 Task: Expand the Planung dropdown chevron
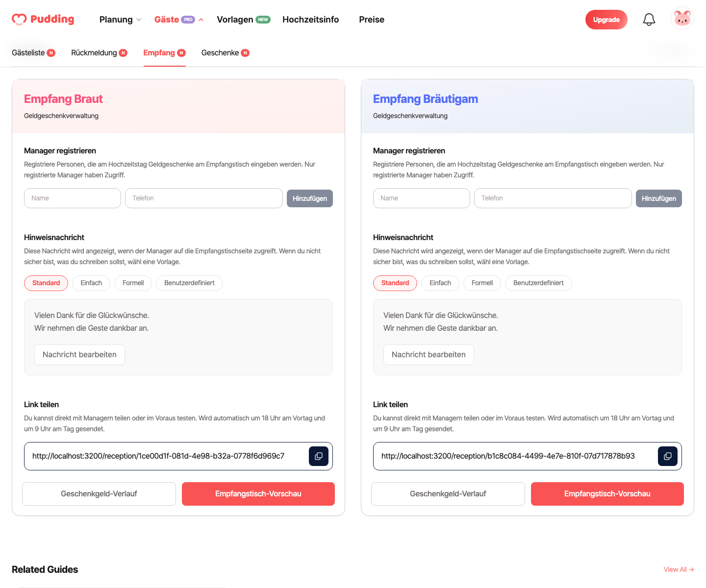pyautogui.click(x=139, y=20)
